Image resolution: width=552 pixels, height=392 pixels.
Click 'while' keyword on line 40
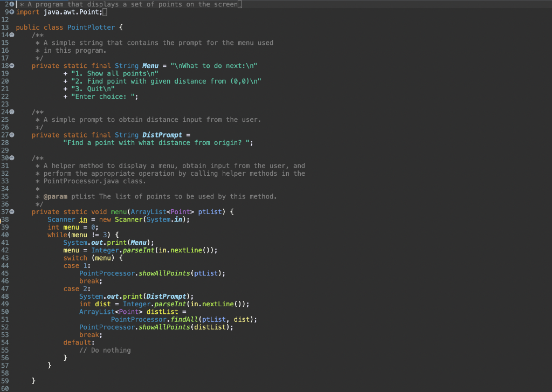57,235
